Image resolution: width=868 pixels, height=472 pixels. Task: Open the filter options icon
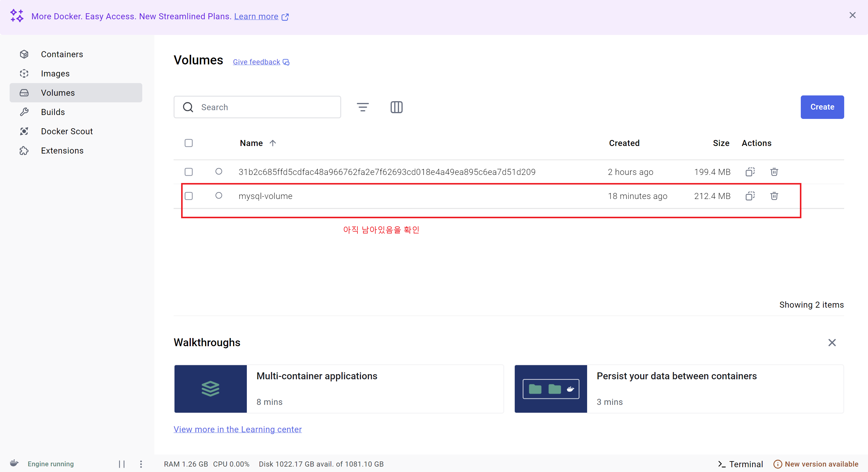point(363,107)
